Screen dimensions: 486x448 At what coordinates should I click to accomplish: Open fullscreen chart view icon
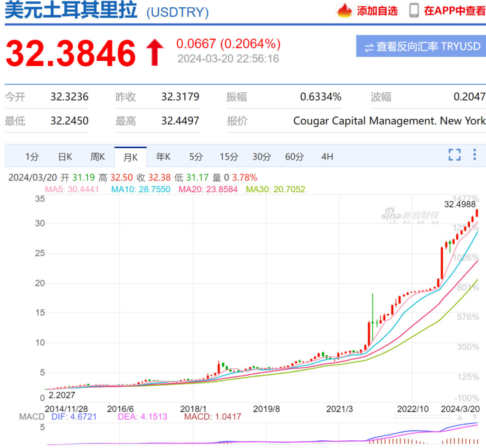(x=454, y=154)
